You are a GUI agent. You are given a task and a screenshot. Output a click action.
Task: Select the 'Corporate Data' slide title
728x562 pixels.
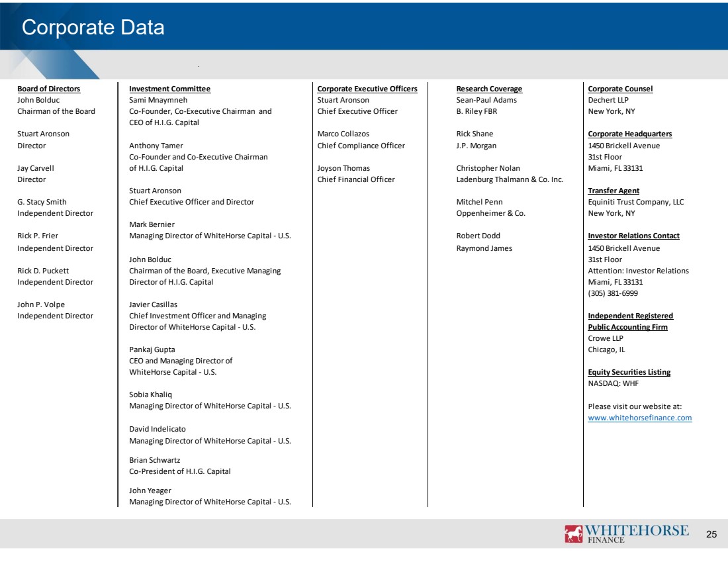93,27
